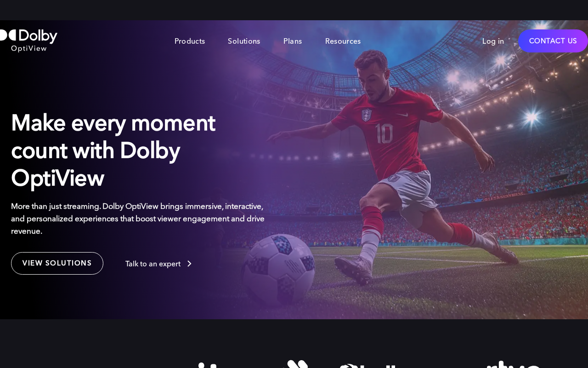Click the rightmost partner logo at page bottom
Screen dimensions: 588x368
point(514,364)
